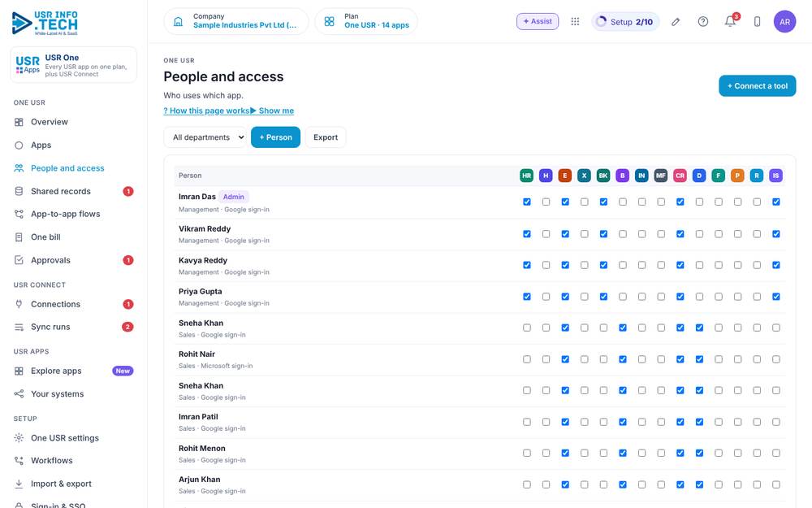The width and height of the screenshot is (812, 508).
Task: Click the New badge next to Explore apps
Action: coord(123,371)
